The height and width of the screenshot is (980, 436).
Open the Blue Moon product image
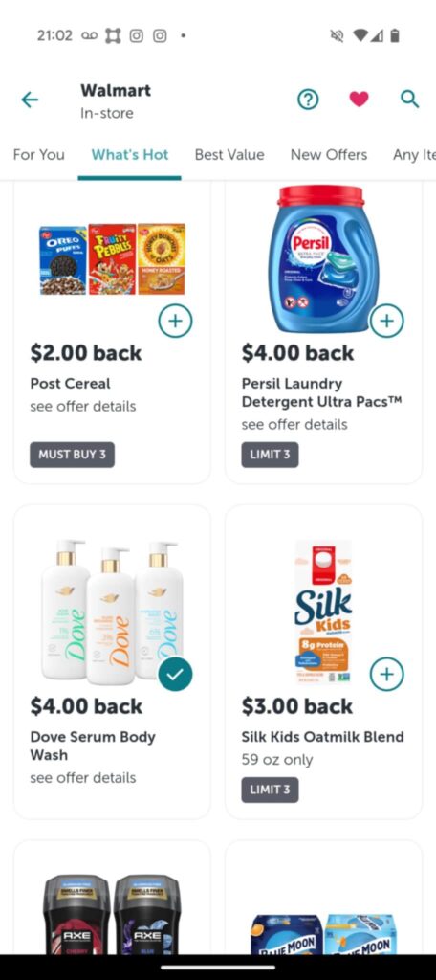323,934
